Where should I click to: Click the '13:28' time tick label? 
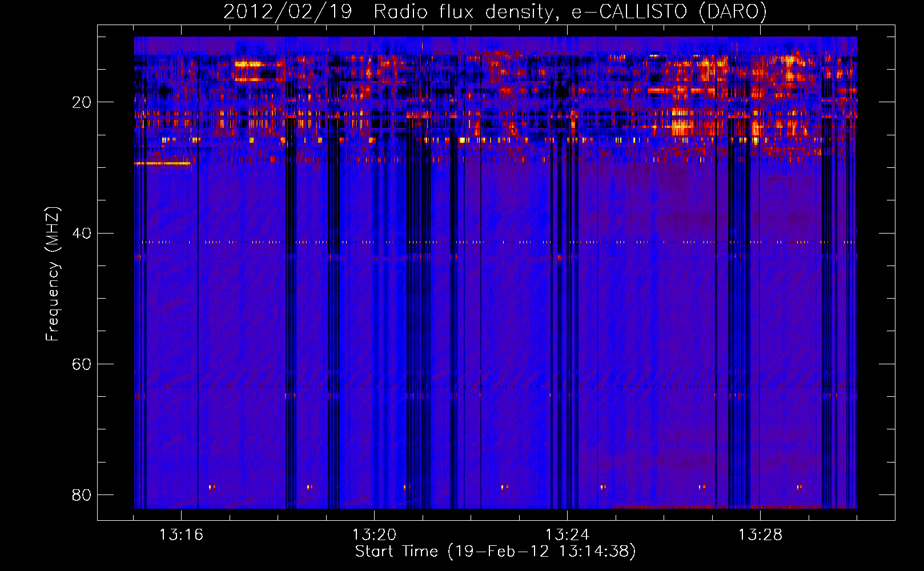(760, 535)
